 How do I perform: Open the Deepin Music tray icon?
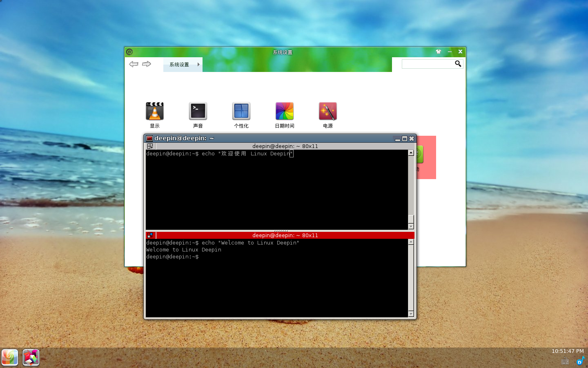[x=581, y=361]
